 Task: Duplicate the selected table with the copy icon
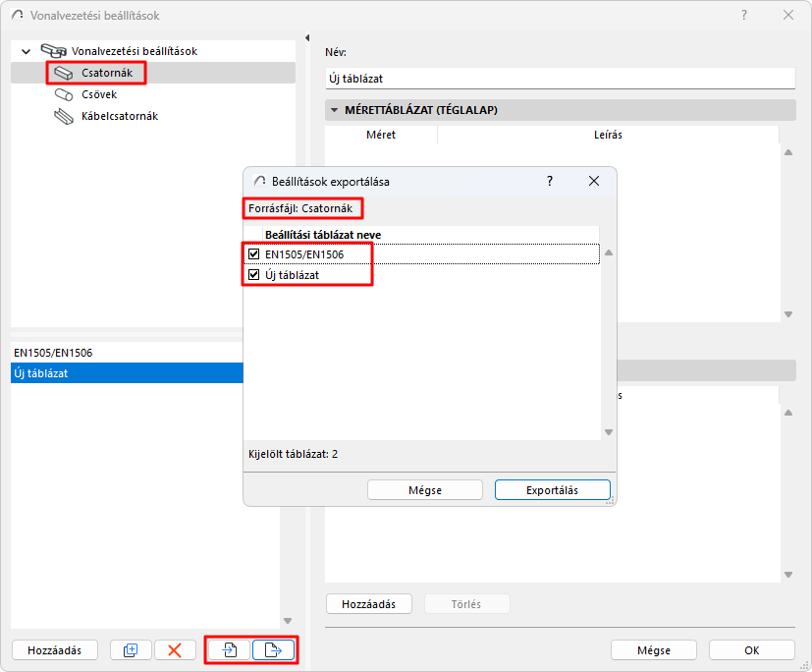[x=131, y=649]
